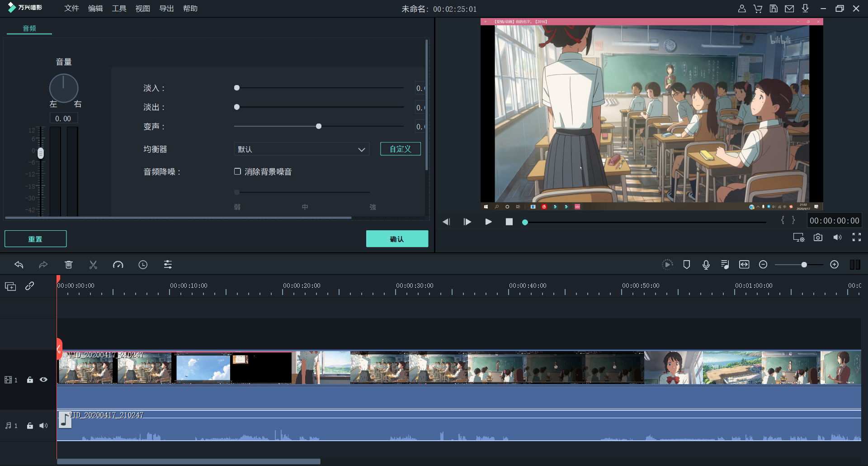Open the speed adjustment gauge tool

pos(118,265)
